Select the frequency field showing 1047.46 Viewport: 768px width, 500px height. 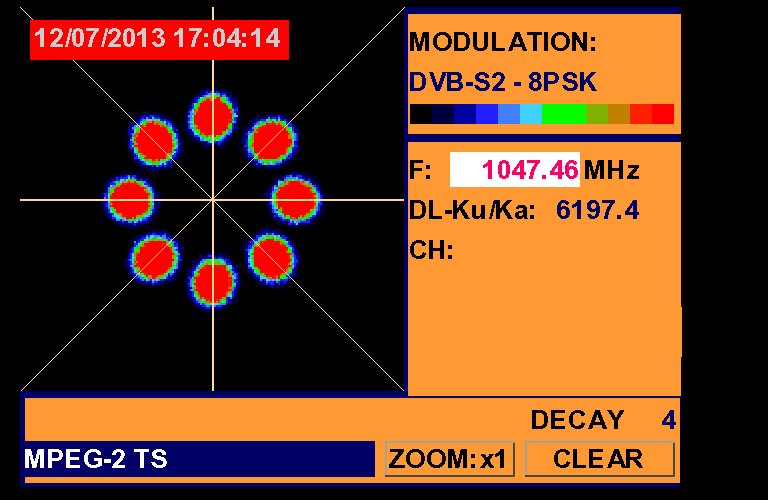[515, 170]
